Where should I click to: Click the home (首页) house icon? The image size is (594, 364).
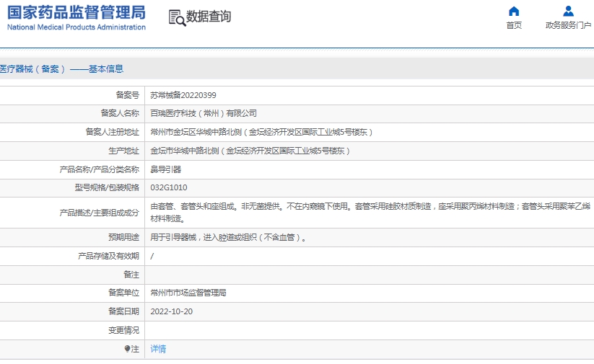514,12
